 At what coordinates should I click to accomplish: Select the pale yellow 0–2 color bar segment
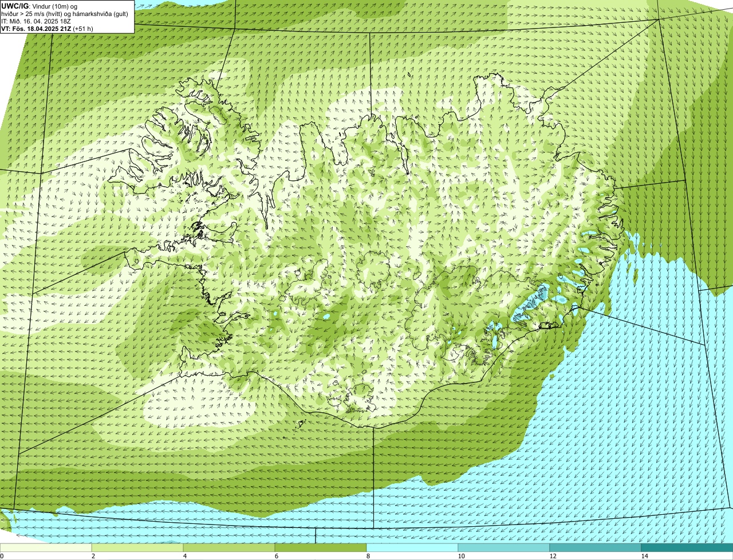[x=46, y=548]
